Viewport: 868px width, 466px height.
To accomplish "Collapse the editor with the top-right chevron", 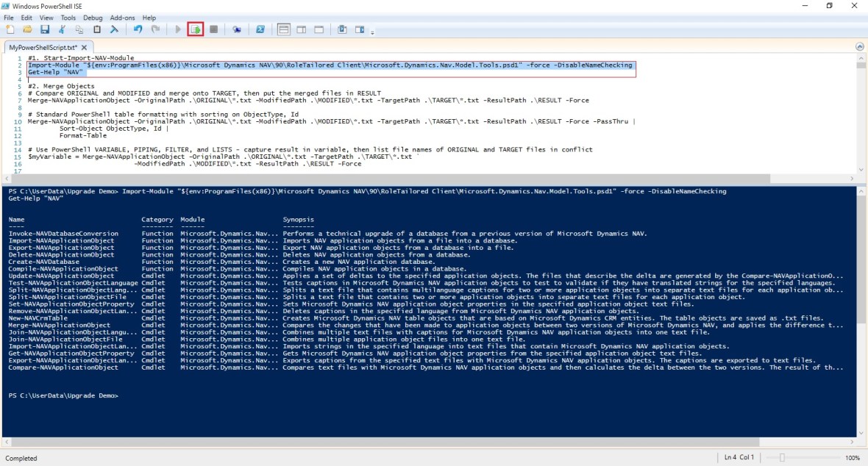I will pyautogui.click(x=859, y=45).
